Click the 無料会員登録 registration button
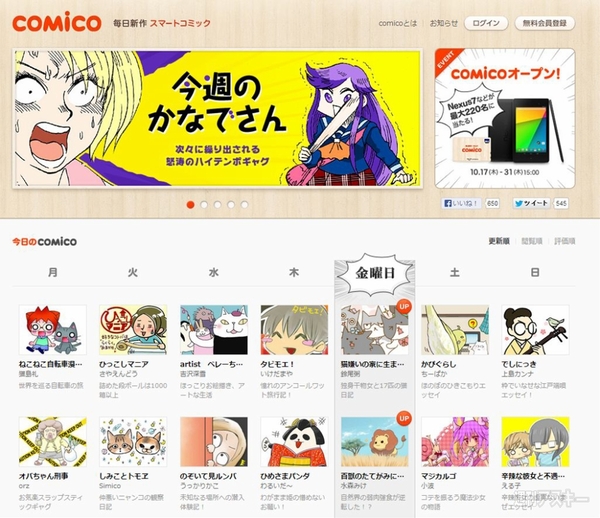This screenshot has width=600, height=518. tap(545, 23)
